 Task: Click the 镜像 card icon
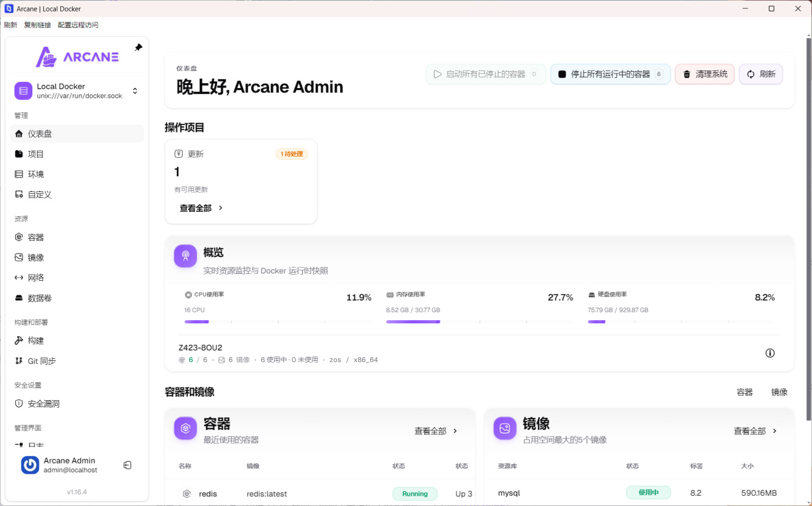(x=506, y=429)
